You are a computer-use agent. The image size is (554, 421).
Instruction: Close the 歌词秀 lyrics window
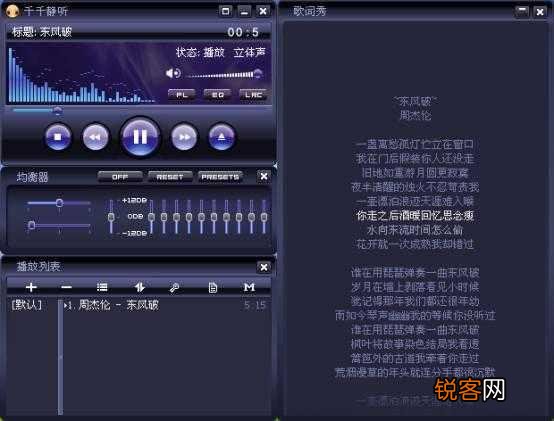point(540,11)
